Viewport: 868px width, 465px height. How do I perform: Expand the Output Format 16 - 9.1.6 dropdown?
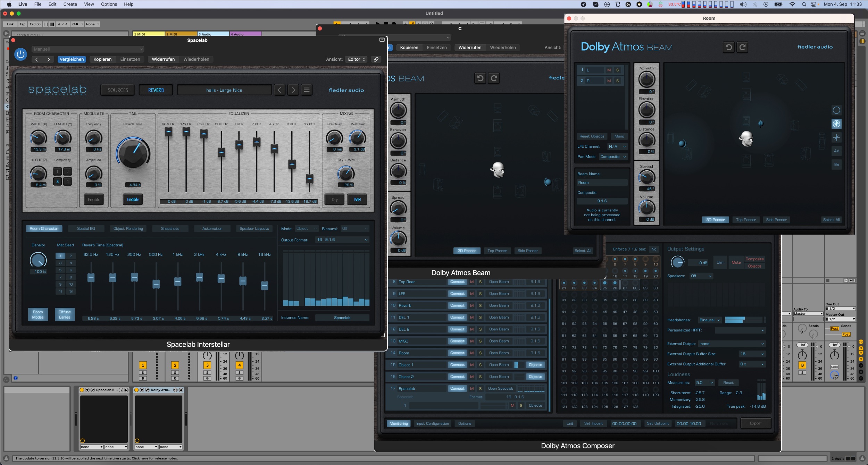click(342, 240)
